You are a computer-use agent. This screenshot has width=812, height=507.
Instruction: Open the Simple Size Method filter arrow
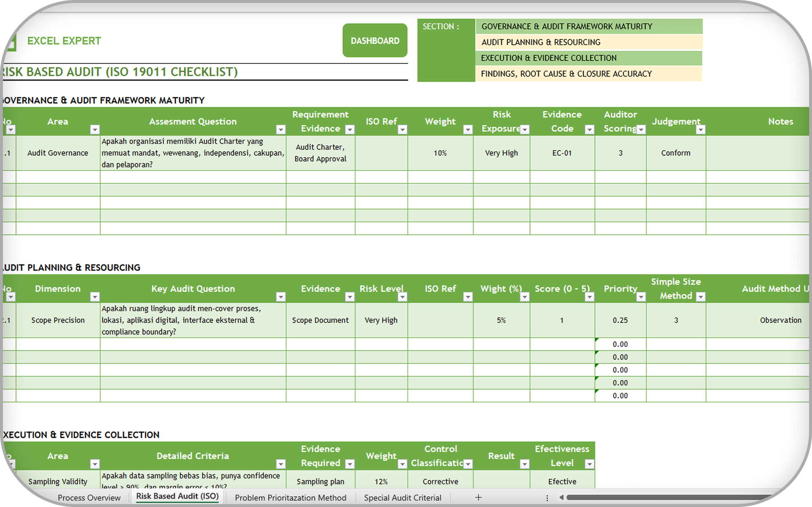701,297
